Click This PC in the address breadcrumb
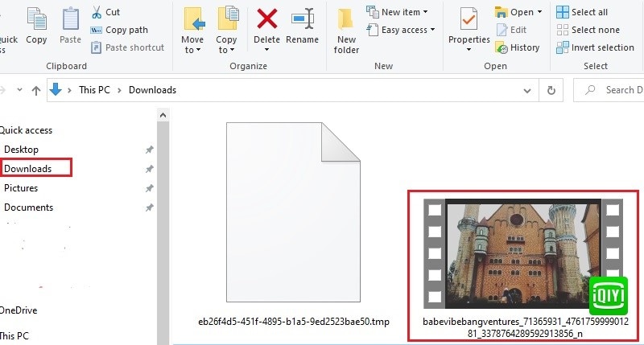644x345 pixels. click(x=94, y=90)
